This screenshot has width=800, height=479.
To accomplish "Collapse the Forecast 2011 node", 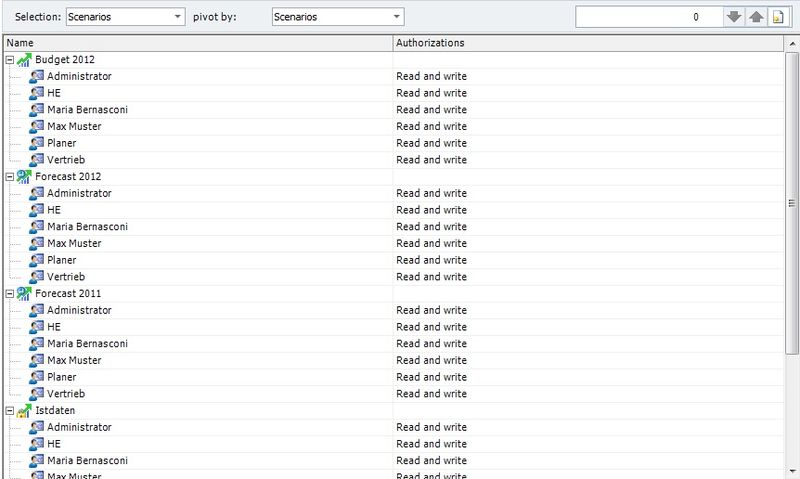I will click(x=9, y=293).
